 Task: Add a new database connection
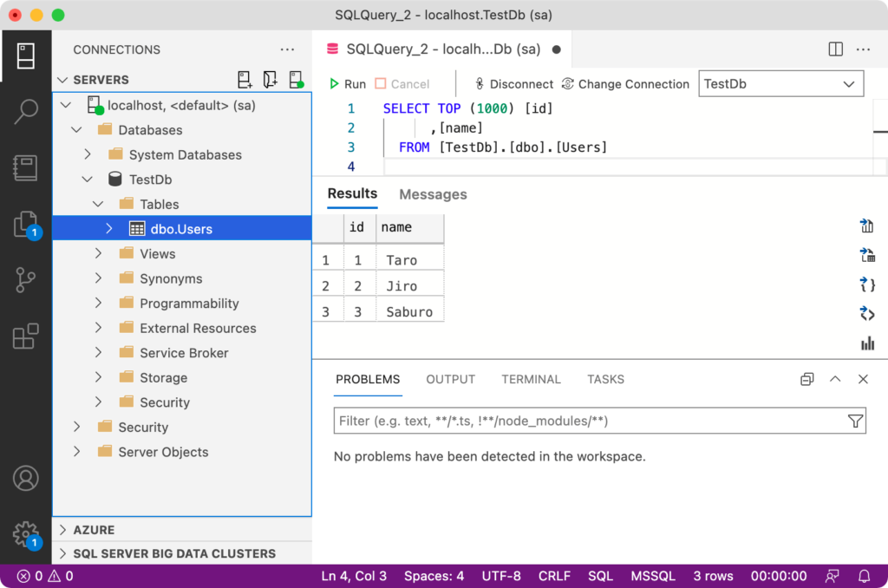tap(245, 79)
